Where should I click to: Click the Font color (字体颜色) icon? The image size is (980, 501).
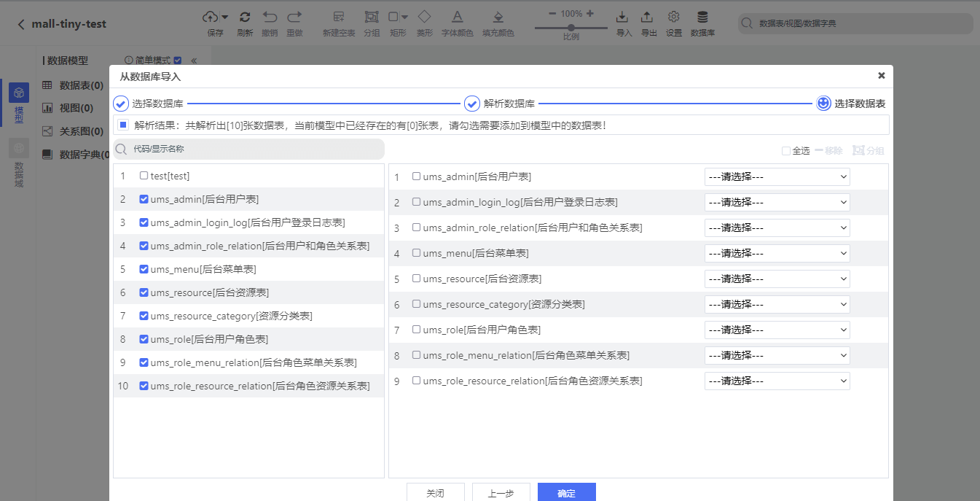[457, 17]
